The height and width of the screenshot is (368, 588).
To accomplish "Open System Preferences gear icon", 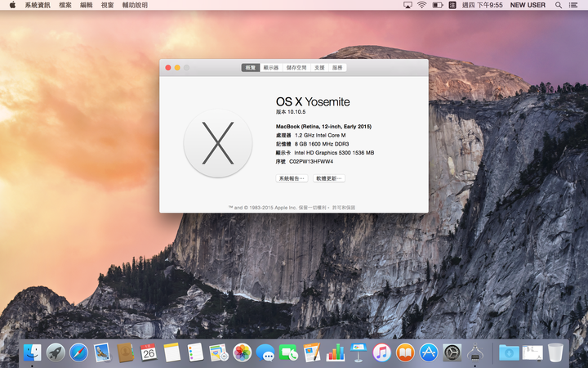I will [452, 352].
